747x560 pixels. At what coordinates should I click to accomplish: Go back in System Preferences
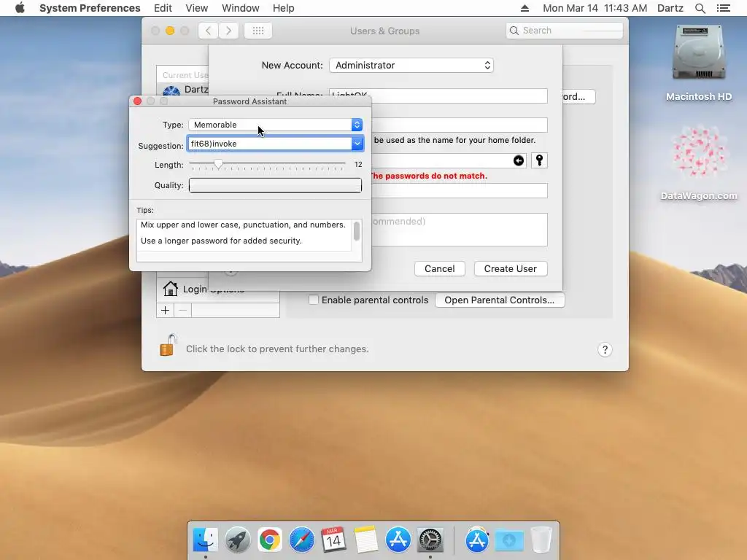[x=208, y=31]
